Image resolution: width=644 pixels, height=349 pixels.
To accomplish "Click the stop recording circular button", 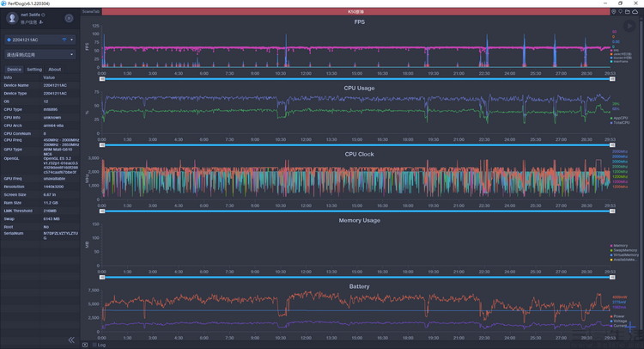I will coord(69,18).
